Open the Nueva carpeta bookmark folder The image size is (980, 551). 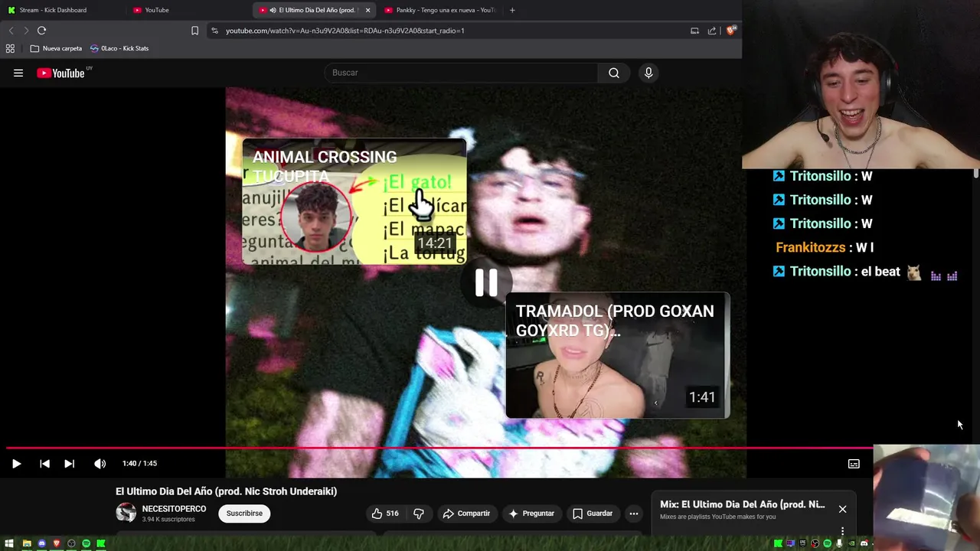tap(56, 48)
